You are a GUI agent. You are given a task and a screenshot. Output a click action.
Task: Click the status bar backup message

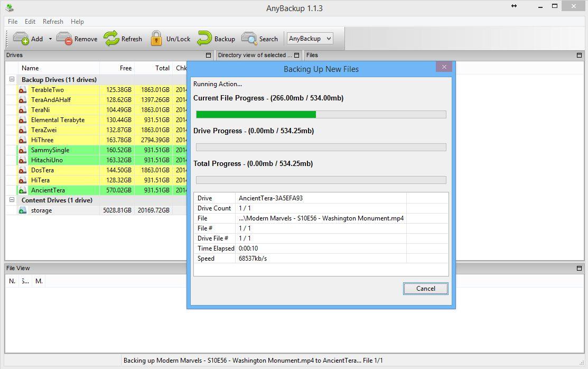pyautogui.click(x=253, y=361)
